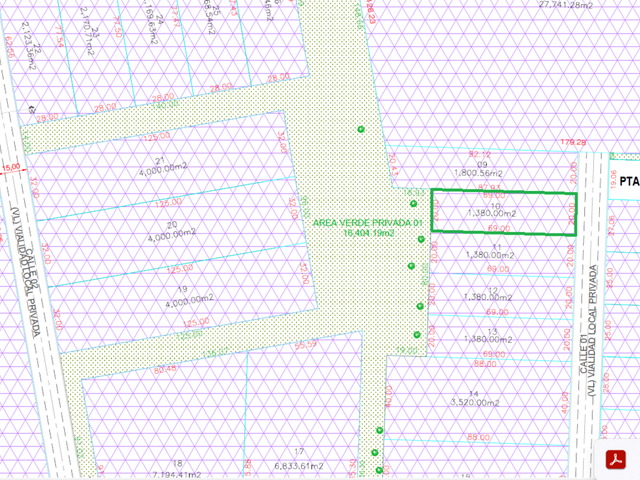Select lot number 11 label

(497, 247)
